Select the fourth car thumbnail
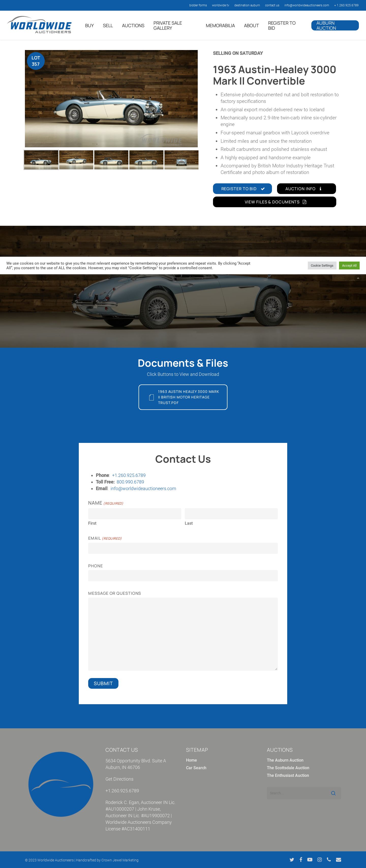The height and width of the screenshot is (868, 366). click(146, 160)
